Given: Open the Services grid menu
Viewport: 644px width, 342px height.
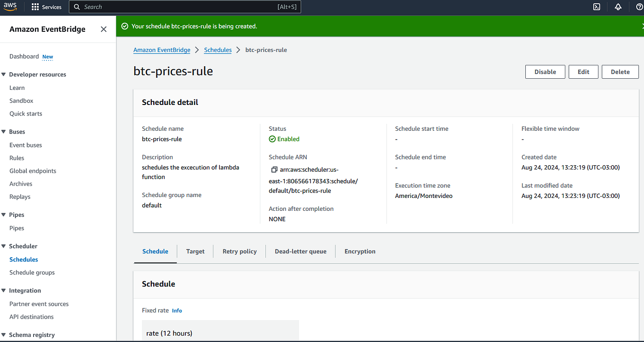Looking at the screenshot, I should (46, 7).
